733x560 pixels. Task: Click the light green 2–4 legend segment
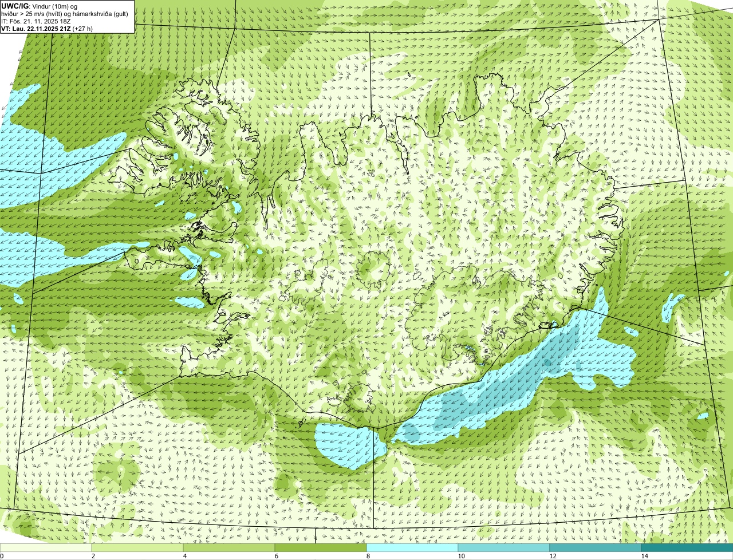click(x=137, y=547)
